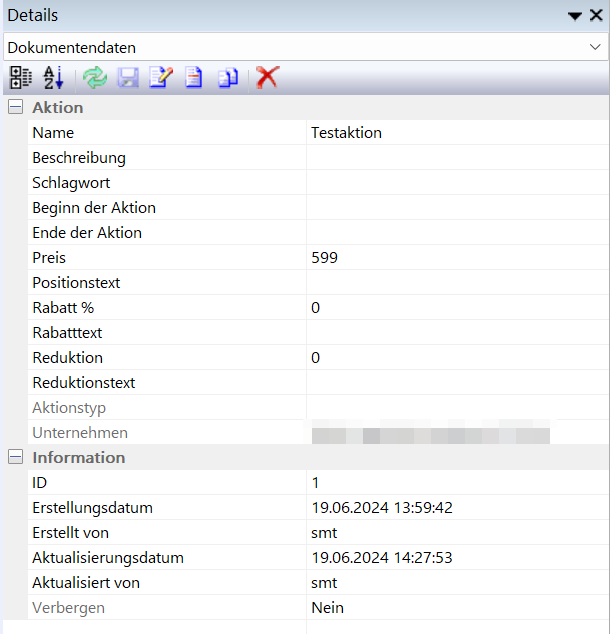Select the Preis property label

coord(49,258)
